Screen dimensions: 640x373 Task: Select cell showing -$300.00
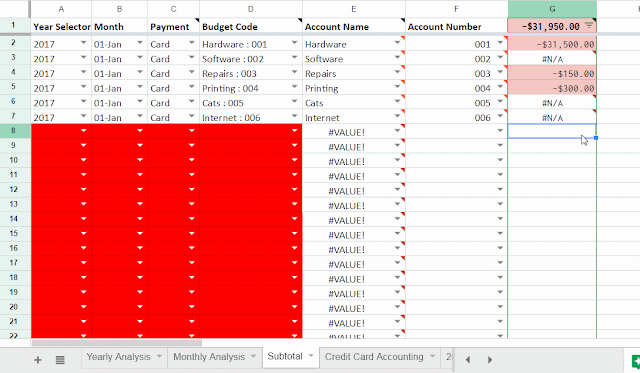coord(552,88)
